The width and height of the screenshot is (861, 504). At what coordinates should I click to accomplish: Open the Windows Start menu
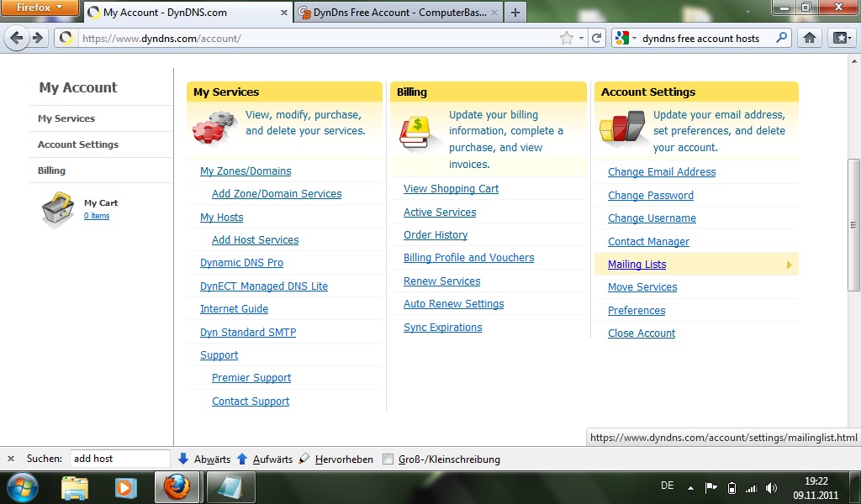pos(22,487)
